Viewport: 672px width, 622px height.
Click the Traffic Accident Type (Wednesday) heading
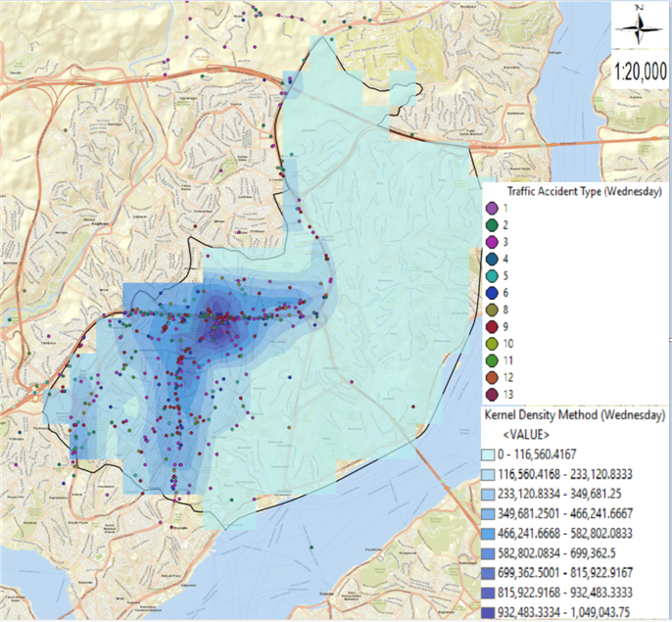(575, 190)
